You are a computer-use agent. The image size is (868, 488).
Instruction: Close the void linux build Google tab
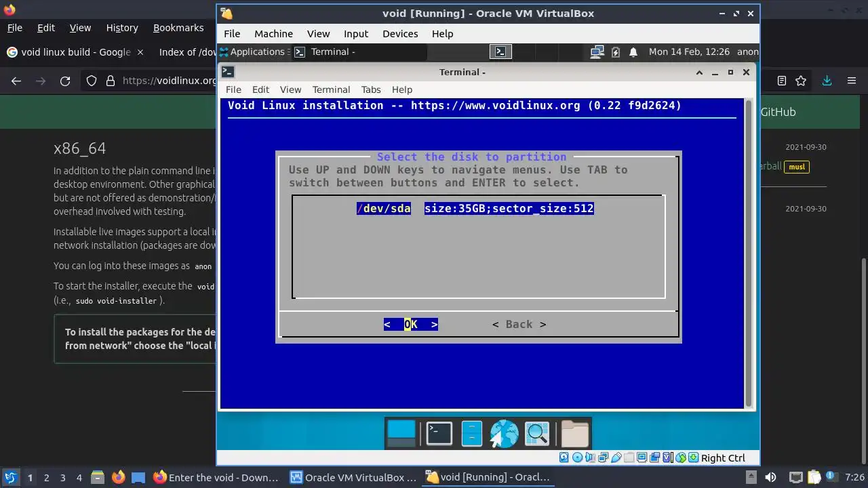140,52
